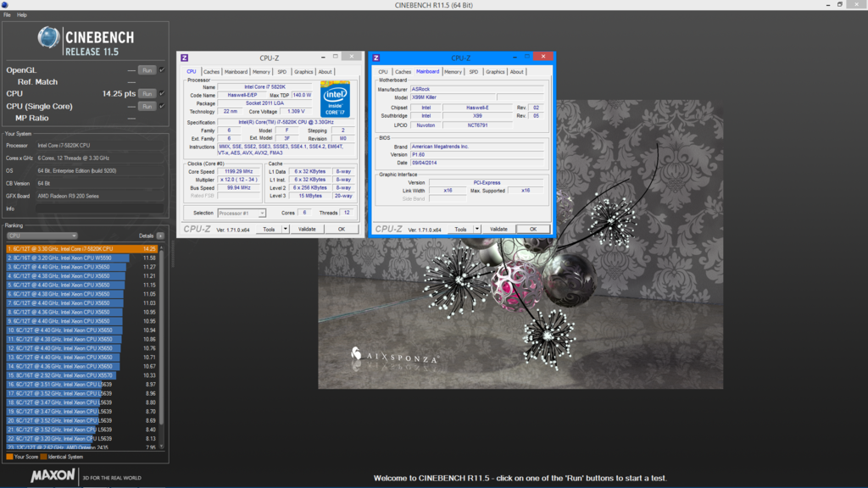The width and height of the screenshot is (868, 488).
Task: Click the Intel Core i7 logo in CPU-Z
Action: [x=335, y=99]
